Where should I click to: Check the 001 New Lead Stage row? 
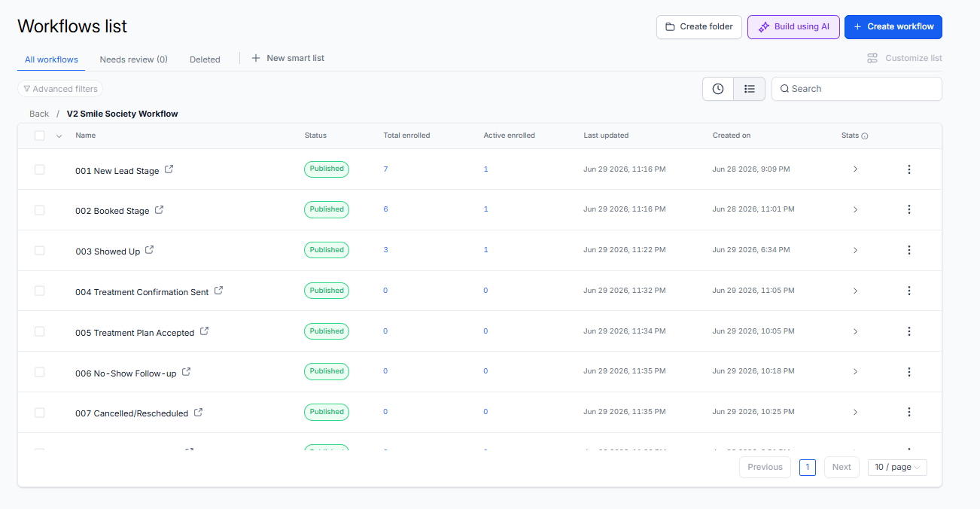coord(39,169)
